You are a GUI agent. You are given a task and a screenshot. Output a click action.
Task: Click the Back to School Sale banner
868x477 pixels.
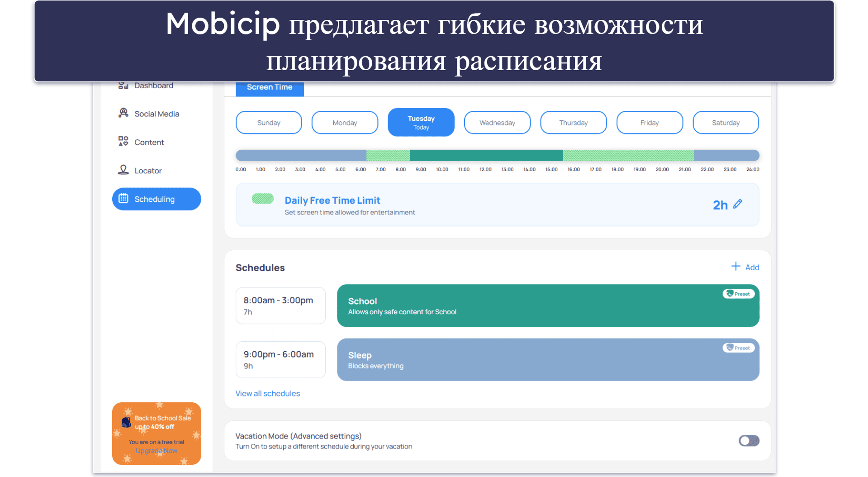coord(157,433)
